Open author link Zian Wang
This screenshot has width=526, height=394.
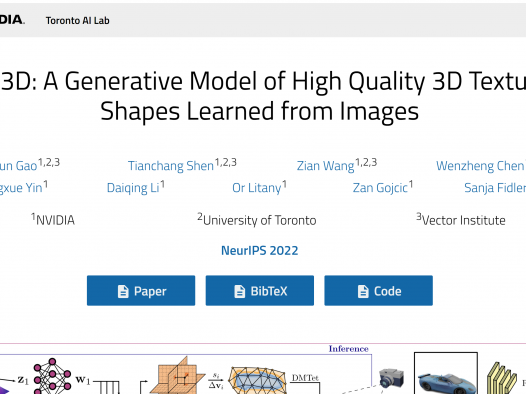(325, 166)
